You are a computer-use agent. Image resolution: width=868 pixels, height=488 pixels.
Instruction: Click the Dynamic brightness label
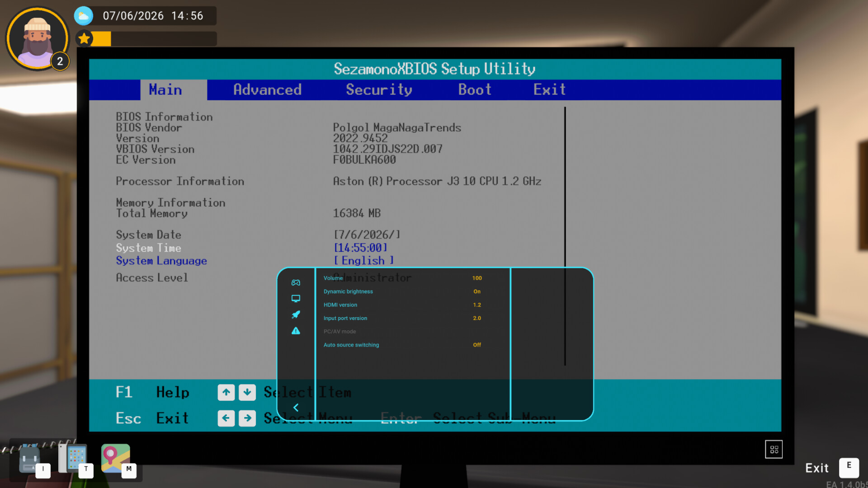click(x=348, y=291)
